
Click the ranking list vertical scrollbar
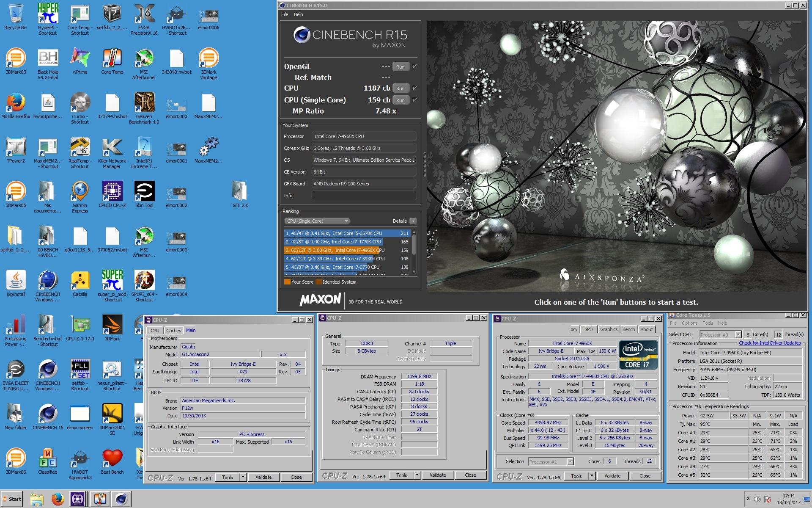(x=414, y=246)
